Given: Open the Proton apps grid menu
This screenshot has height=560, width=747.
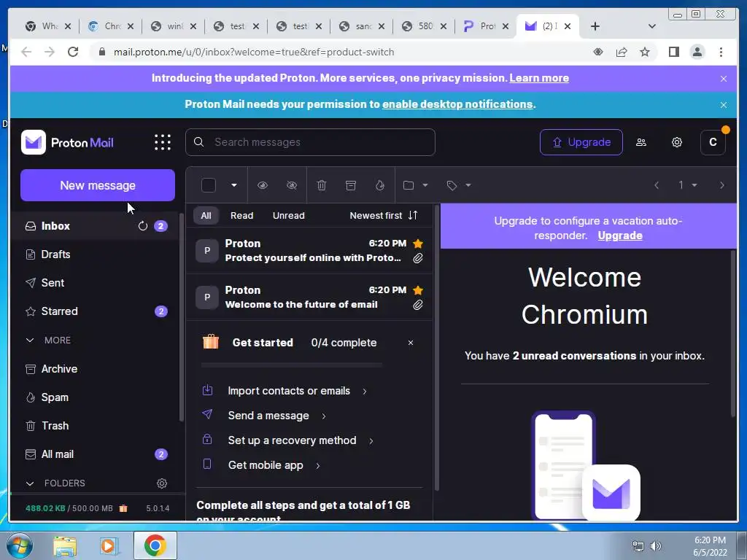Looking at the screenshot, I should [x=163, y=142].
